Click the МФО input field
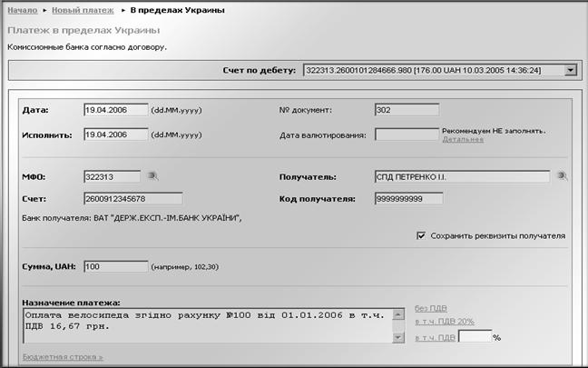Screen dimensions: 588x368 (x=111, y=176)
